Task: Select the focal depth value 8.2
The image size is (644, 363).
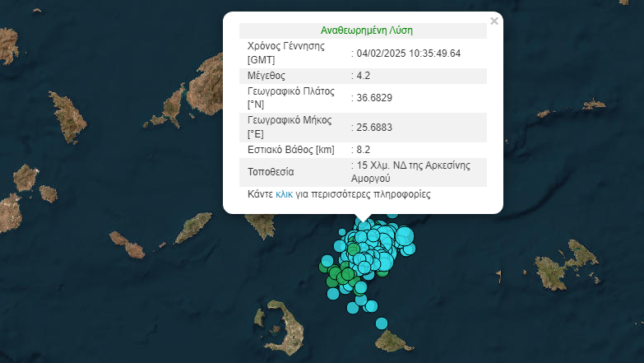Action: (364, 150)
